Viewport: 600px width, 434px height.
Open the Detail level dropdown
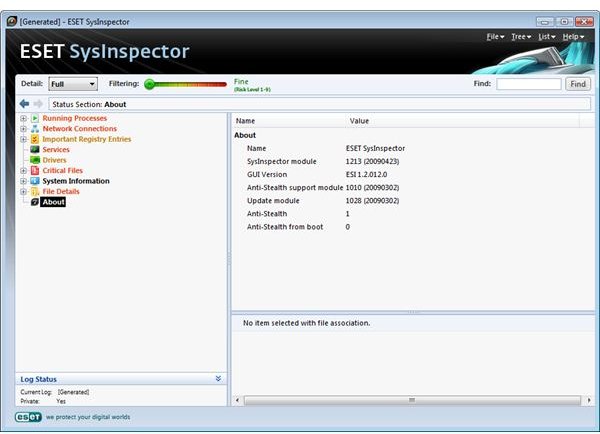click(x=73, y=84)
